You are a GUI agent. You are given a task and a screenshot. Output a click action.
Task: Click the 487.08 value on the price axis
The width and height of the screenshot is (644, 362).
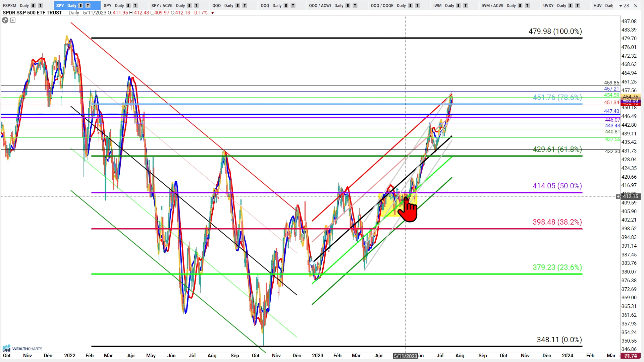pos(629,21)
